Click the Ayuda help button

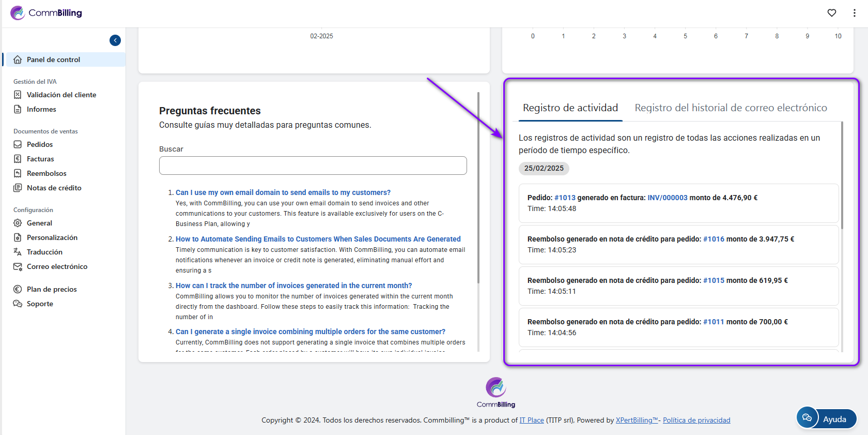pos(827,418)
